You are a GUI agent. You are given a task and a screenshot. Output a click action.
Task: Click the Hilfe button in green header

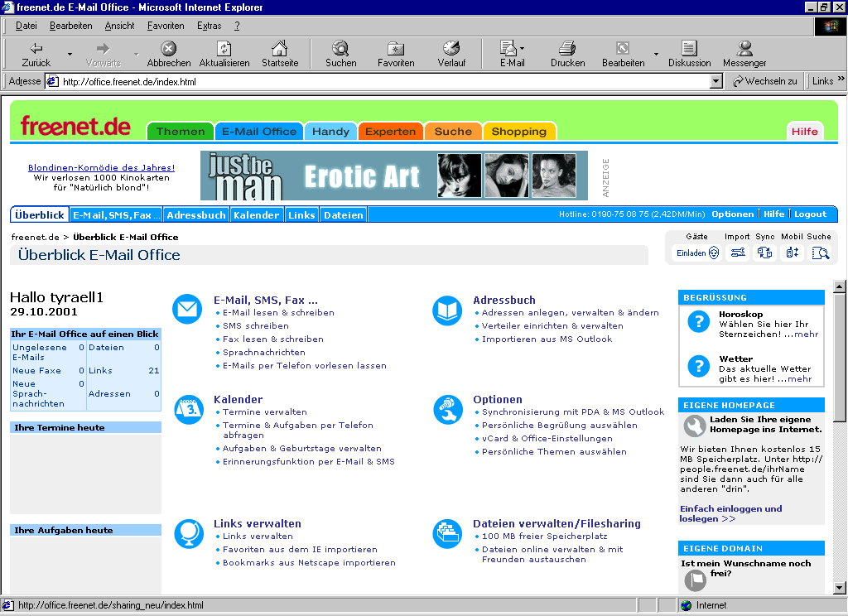pos(804,132)
